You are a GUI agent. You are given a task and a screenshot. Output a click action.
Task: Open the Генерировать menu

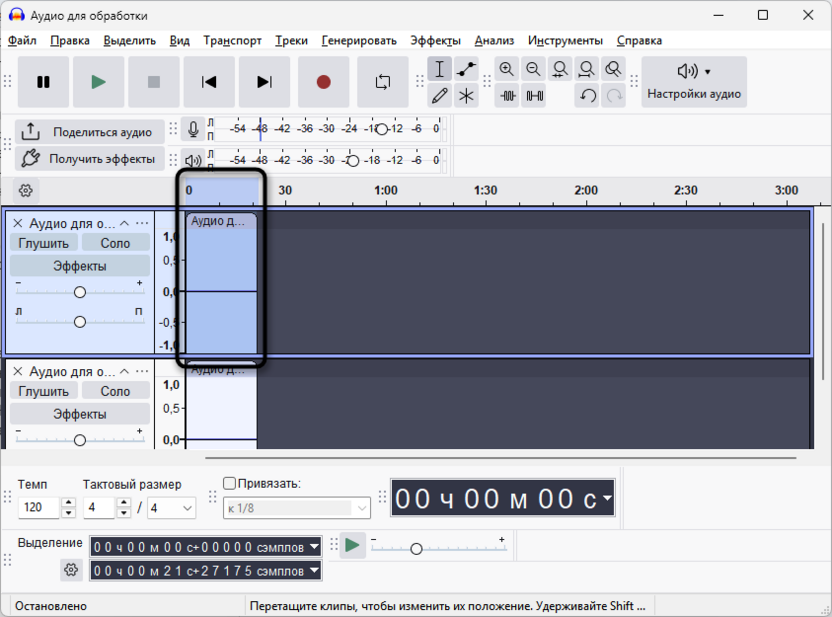tap(359, 40)
